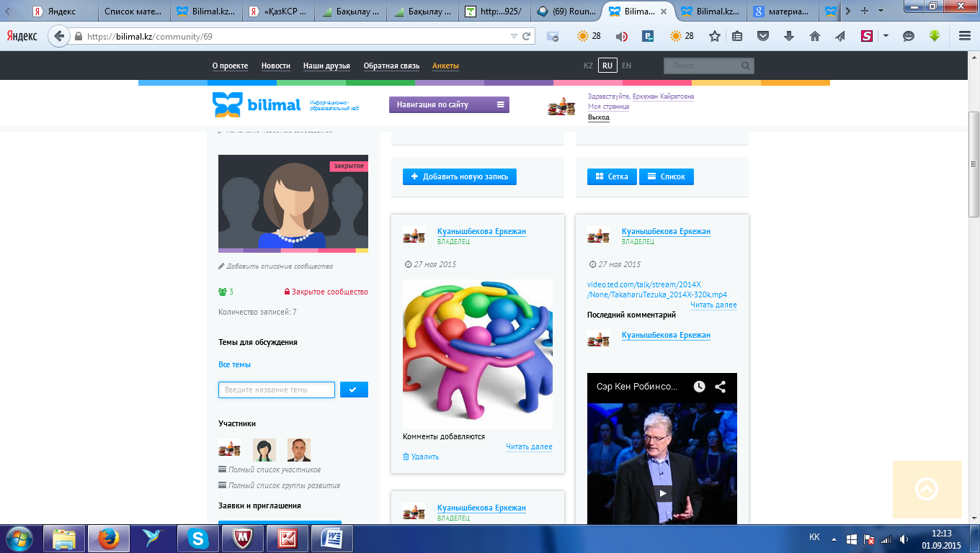
Task: Click the scroll-to-top arrow button
Action: click(x=927, y=490)
